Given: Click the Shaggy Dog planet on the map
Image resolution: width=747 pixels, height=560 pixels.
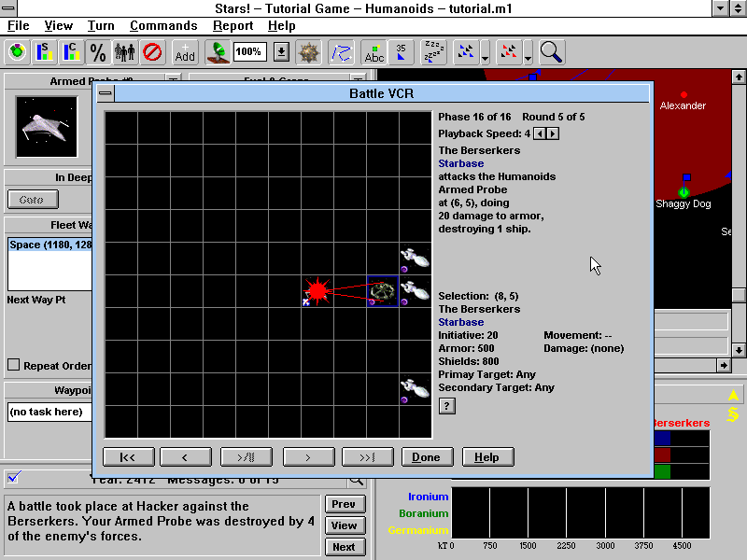Looking at the screenshot, I should [684, 192].
